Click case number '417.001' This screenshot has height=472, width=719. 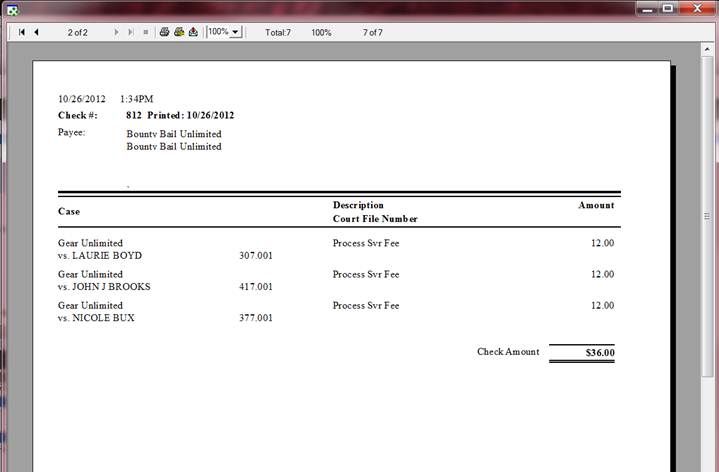[x=256, y=287]
